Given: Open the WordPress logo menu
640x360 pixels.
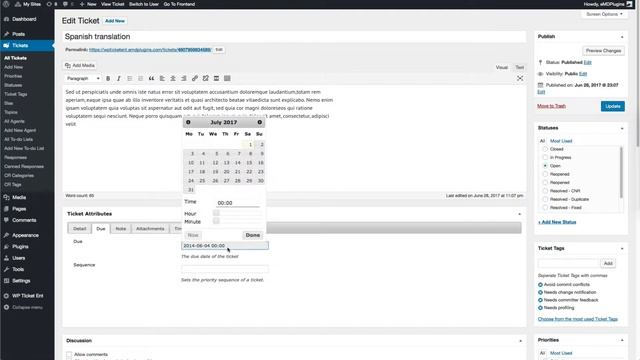Looking at the screenshot, I should 6,4.
